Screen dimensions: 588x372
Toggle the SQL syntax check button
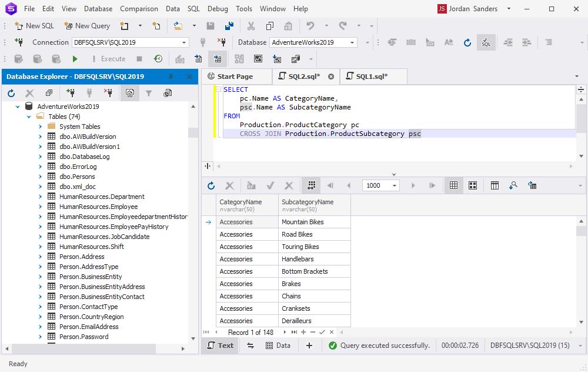(486, 42)
